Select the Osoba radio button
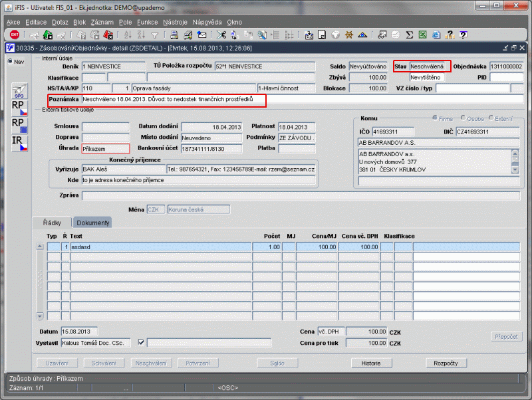The height and width of the screenshot is (400, 532). [462, 118]
